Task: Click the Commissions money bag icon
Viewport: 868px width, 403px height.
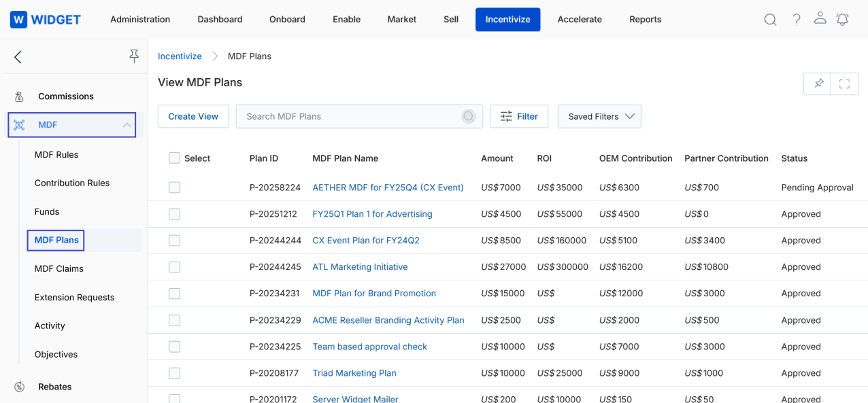Action: [x=19, y=97]
